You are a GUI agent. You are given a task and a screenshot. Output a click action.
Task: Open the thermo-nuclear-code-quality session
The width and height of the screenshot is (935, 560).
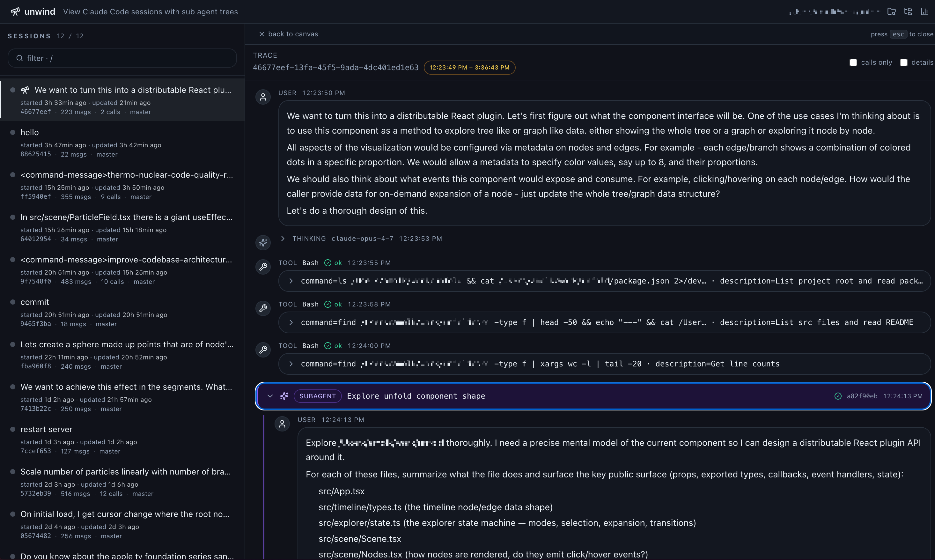(x=123, y=185)
